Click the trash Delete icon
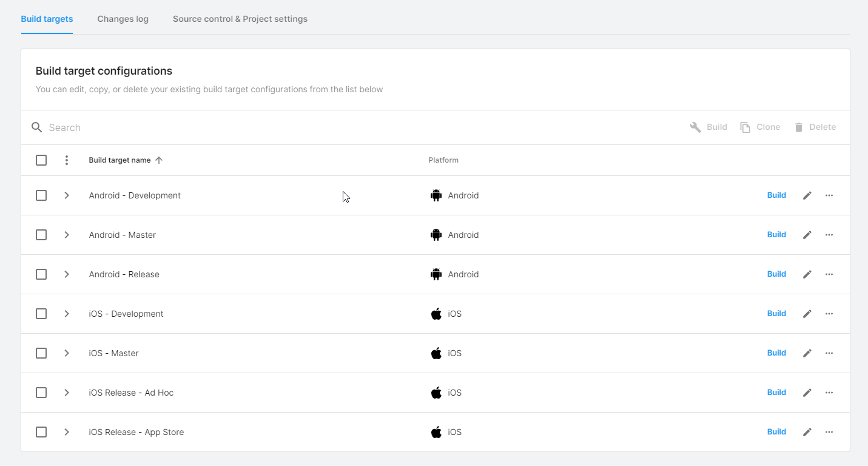 coord(801,127)
